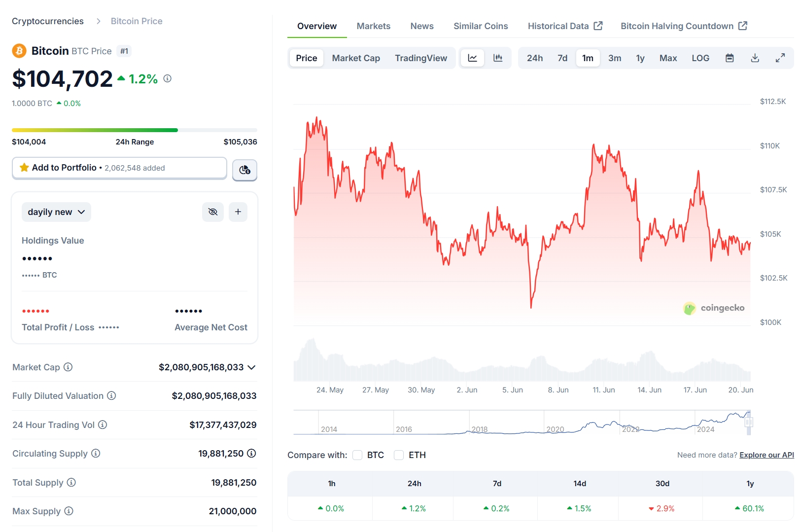The height and width of the screenshot is (532, 801).
Task: Click the $104,702 price value
Action: coord(63,79)
